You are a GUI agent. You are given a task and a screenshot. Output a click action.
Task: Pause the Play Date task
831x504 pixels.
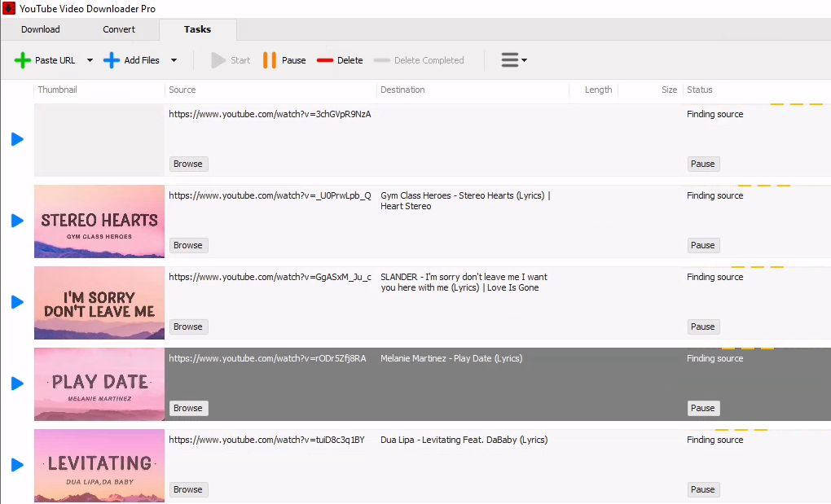pyautogui.click(x=703, y=409)
